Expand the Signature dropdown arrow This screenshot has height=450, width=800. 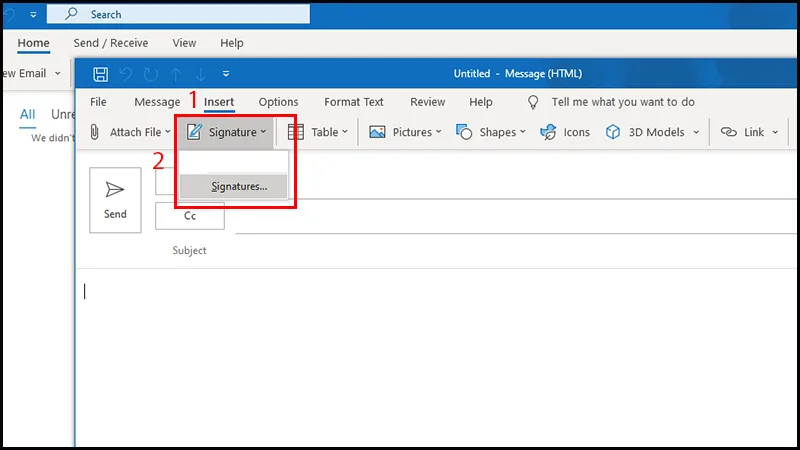[263, 132]
